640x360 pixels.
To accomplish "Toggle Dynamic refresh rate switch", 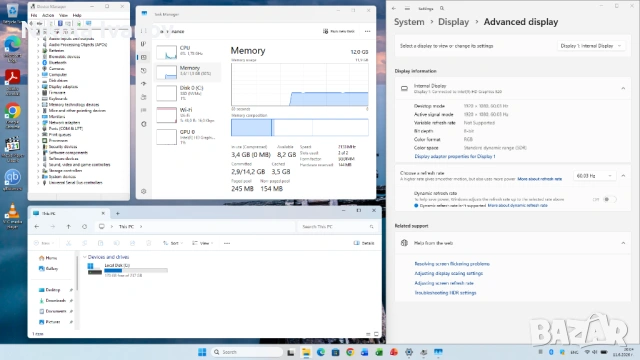I will point(609,200).
